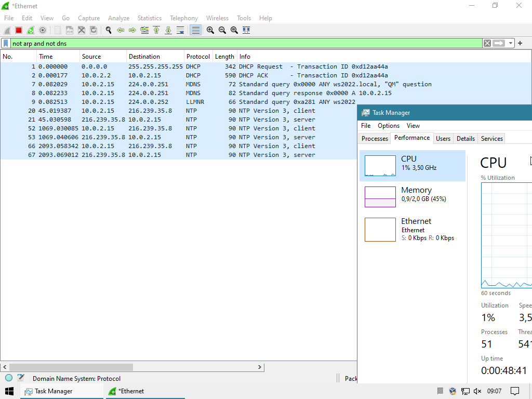
Task: Jump to the last packet
Action: click(168, 30)
